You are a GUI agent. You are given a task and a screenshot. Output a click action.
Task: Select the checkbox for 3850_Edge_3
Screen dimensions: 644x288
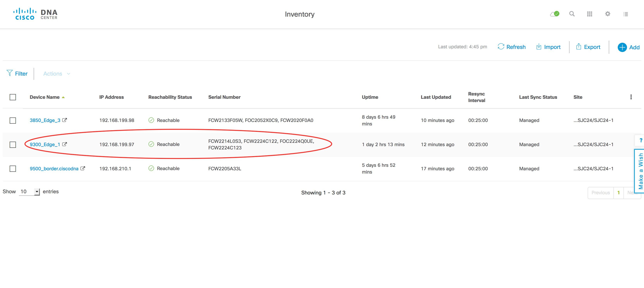click(x=13, y=120)
